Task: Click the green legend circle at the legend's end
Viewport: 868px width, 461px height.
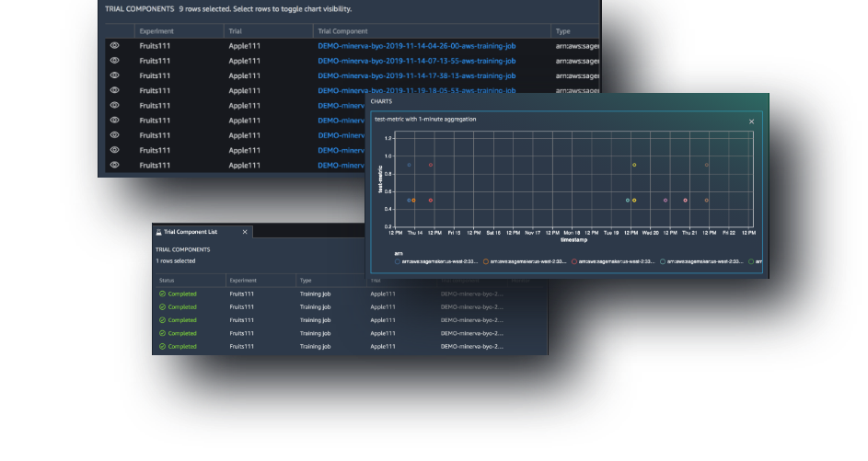Action: click(751, 261)
